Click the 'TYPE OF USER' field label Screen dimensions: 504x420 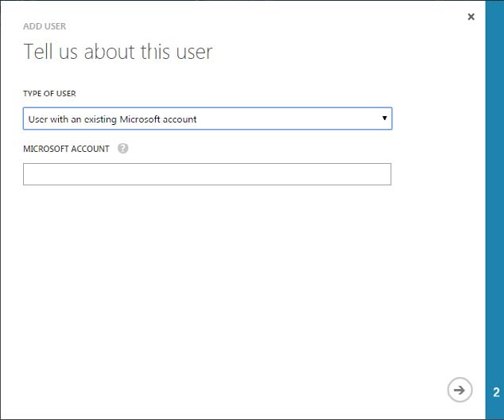tap(50, 93)
